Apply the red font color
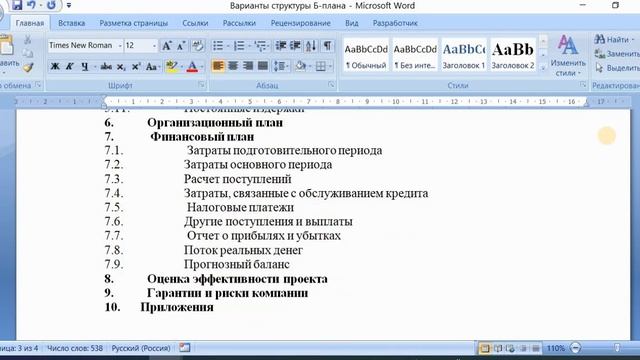This screenshot has height=360, width=640. click(x=192, y=66)
